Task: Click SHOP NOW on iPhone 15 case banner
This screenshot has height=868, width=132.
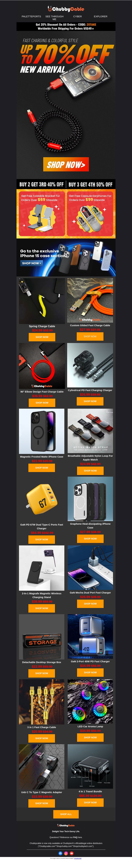Action: 31,263
